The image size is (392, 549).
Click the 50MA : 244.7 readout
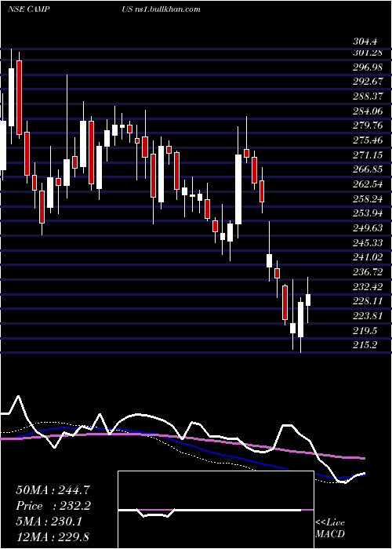(53, 490)
